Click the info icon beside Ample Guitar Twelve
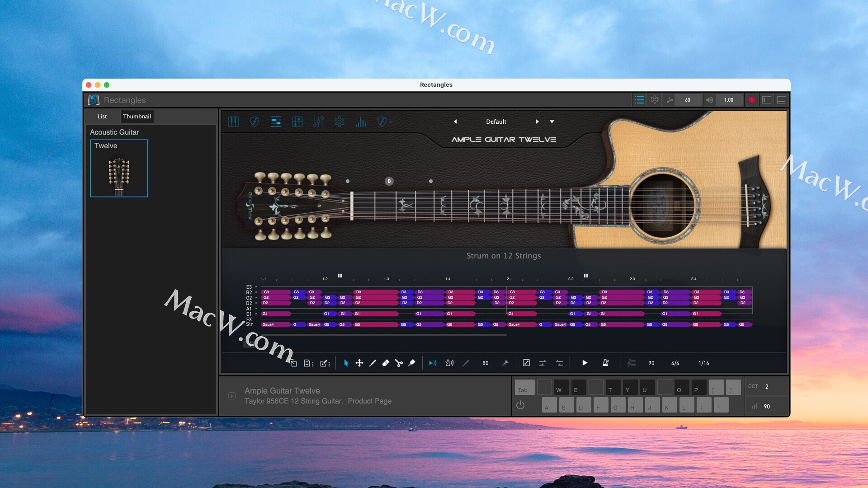The image size is (868, 488). click(x=232, y=396)
